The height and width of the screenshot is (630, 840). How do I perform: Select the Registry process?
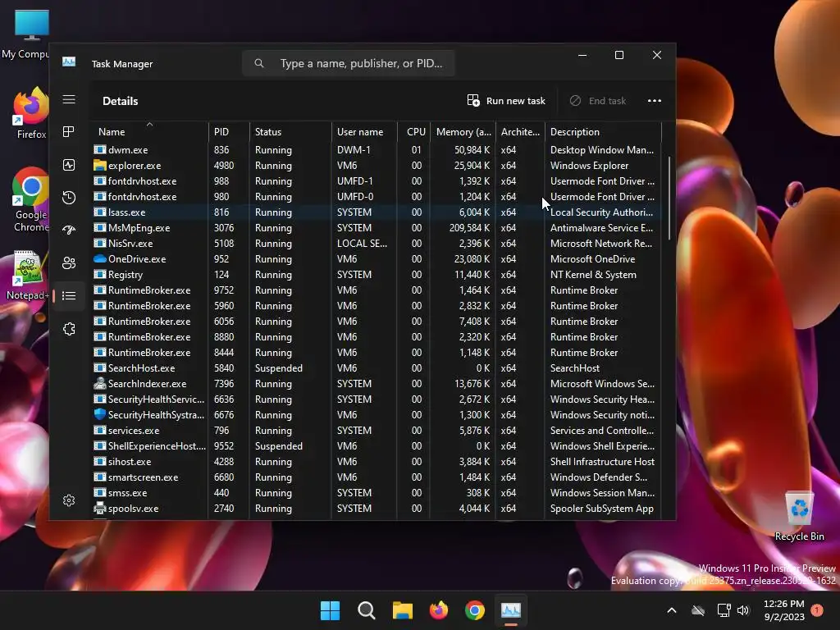(377, 274)
